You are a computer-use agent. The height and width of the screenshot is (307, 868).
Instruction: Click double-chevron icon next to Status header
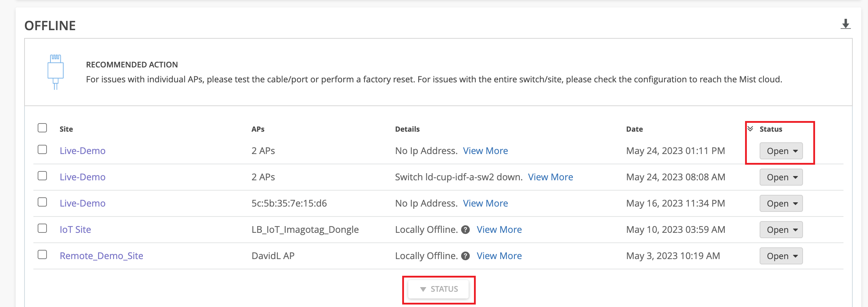click(x=750, y=129)
